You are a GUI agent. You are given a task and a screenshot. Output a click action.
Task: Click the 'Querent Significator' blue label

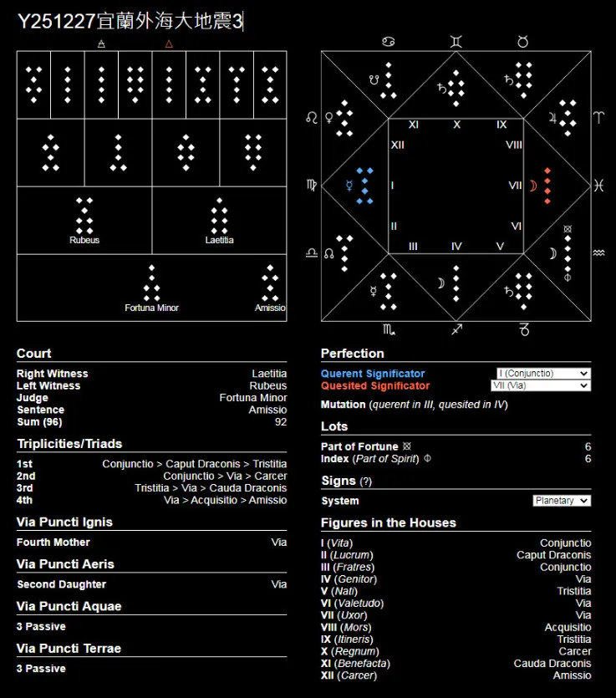tap(373, 374)
